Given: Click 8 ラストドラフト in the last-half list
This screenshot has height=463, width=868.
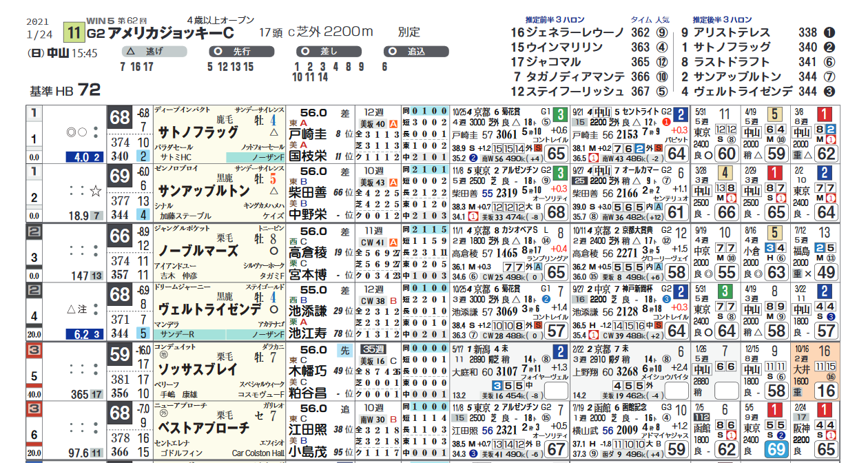Looking at the screenshot, I should tap(725, 62).
